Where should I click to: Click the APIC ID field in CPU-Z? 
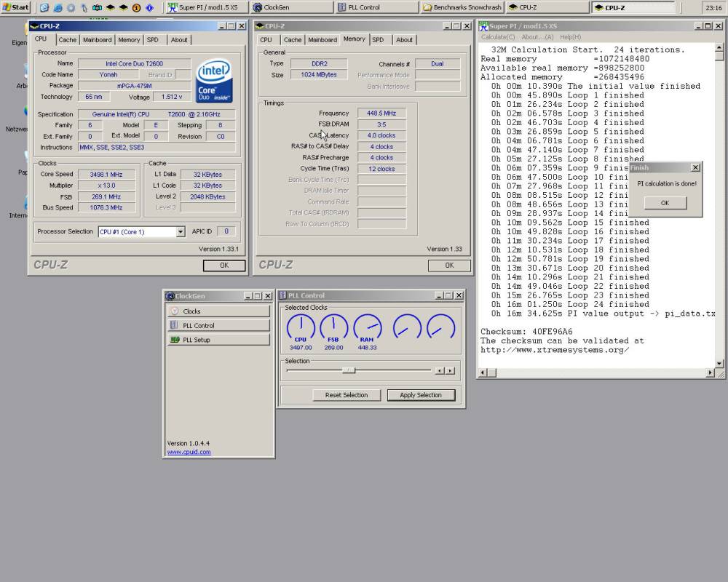click(226, 231)
